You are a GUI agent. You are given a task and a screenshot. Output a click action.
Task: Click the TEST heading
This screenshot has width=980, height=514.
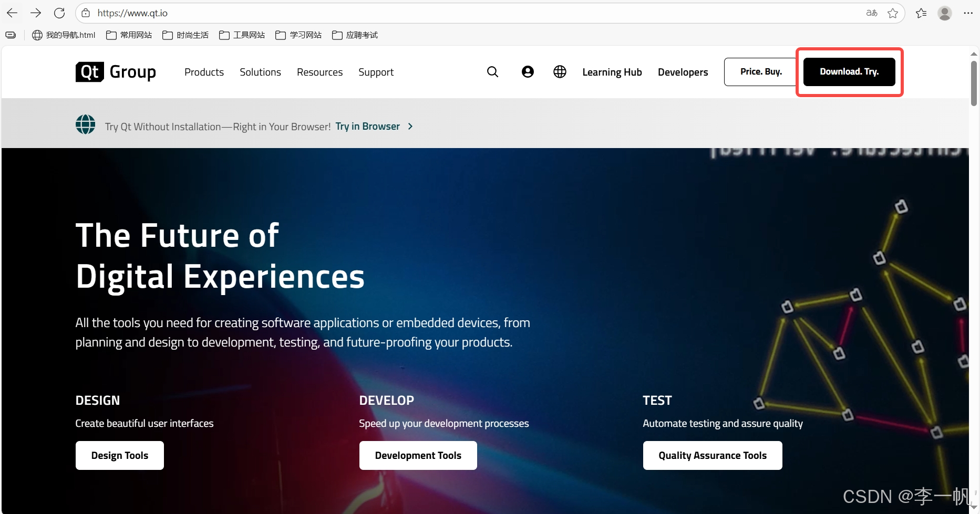(x=657, y=401)
